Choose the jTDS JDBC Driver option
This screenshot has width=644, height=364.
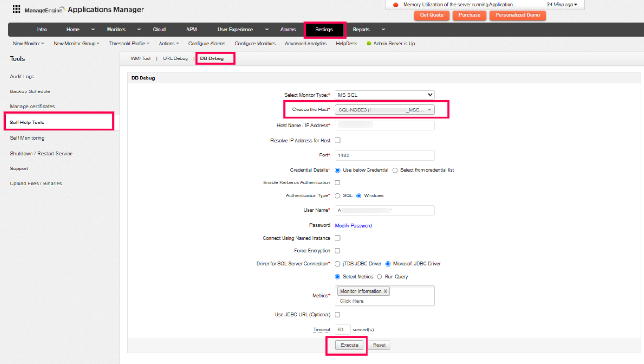click(338, 264)
